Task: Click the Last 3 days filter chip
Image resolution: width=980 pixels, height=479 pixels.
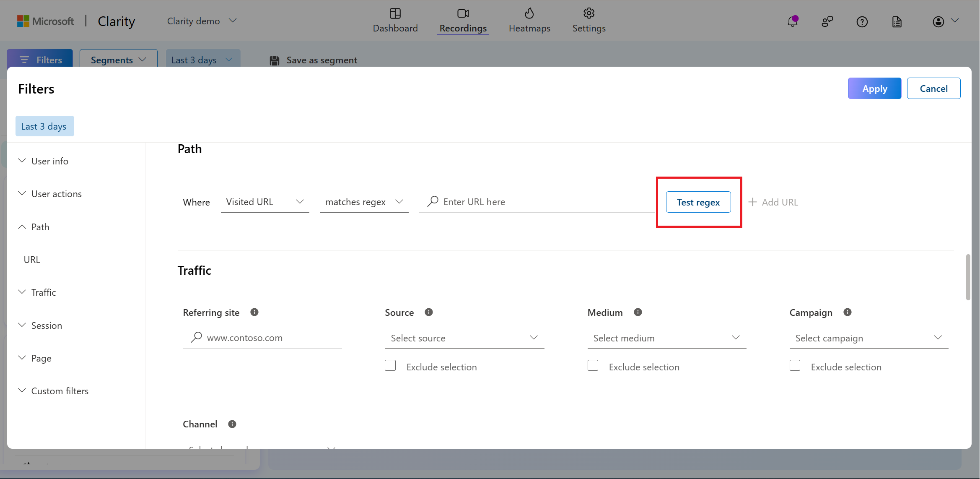Action: tap(44, 126)
